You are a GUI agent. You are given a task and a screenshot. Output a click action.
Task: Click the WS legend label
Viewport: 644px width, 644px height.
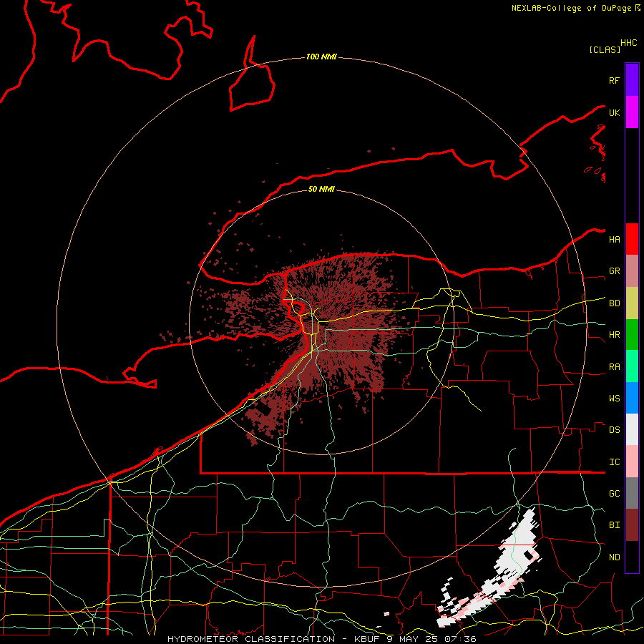(x=615, y=398)
